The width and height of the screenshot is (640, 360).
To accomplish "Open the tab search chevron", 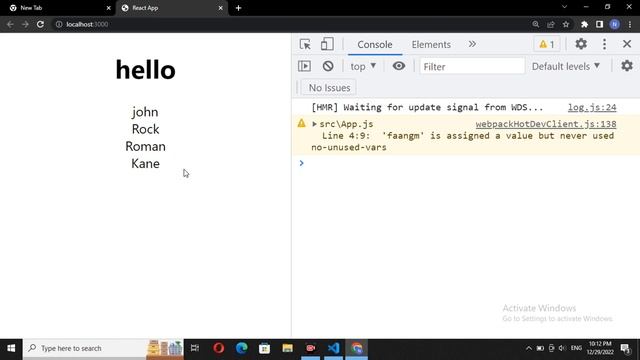I will tap(564, 7).
